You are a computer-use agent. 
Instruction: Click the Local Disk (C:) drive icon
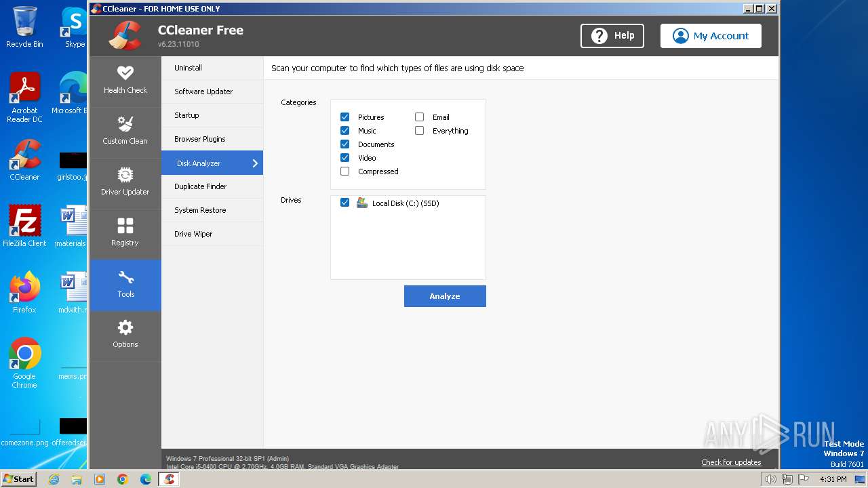362,203
